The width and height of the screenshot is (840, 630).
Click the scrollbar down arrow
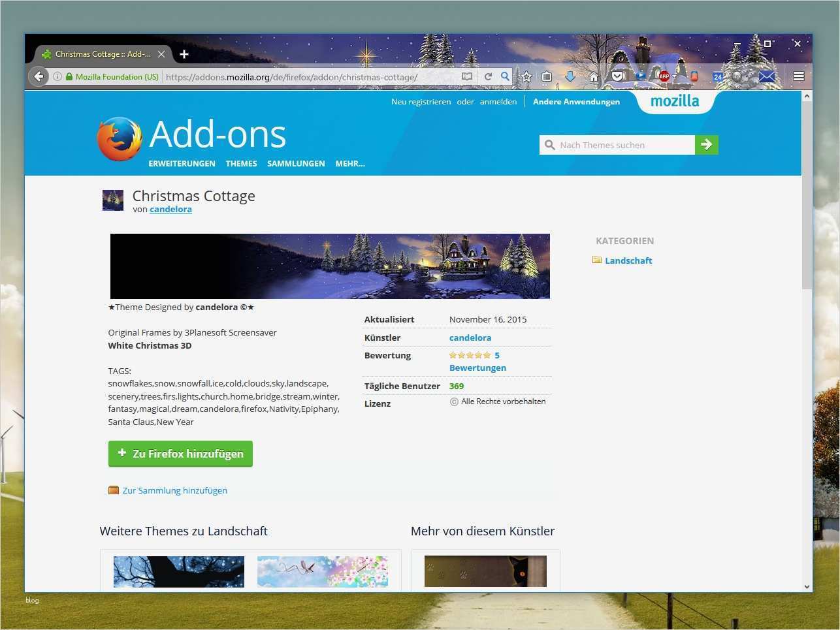point(807,587)
